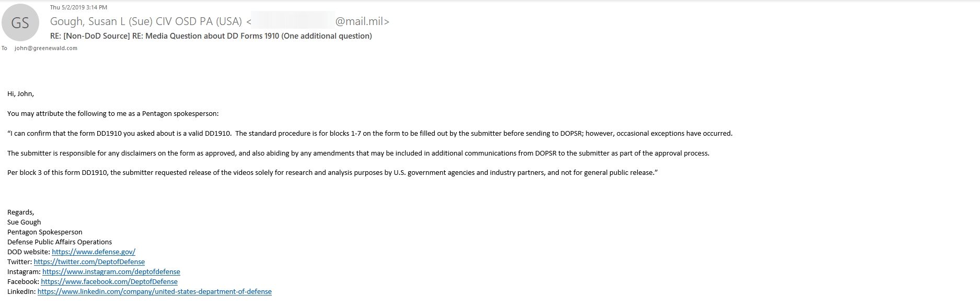Click the 'Pentagon Spokesperson' signature line
The width and height of the screenshot is (980, 308).
tap(45, 232)
